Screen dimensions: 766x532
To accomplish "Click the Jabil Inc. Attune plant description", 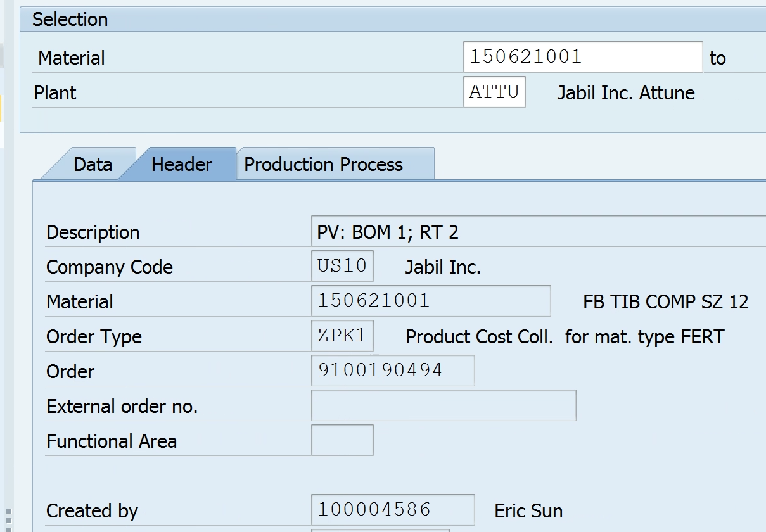I will [625, 93].
